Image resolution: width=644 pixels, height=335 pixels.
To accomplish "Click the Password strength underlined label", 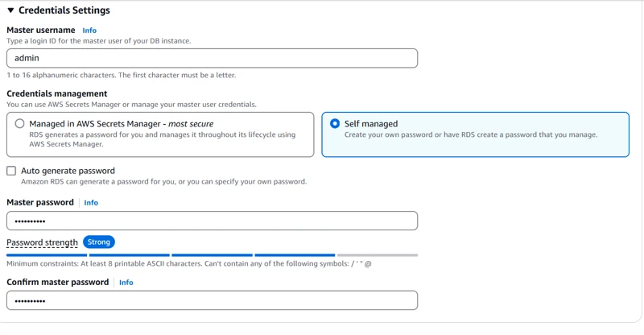I will pyautogui.click(x=42, y=242).
